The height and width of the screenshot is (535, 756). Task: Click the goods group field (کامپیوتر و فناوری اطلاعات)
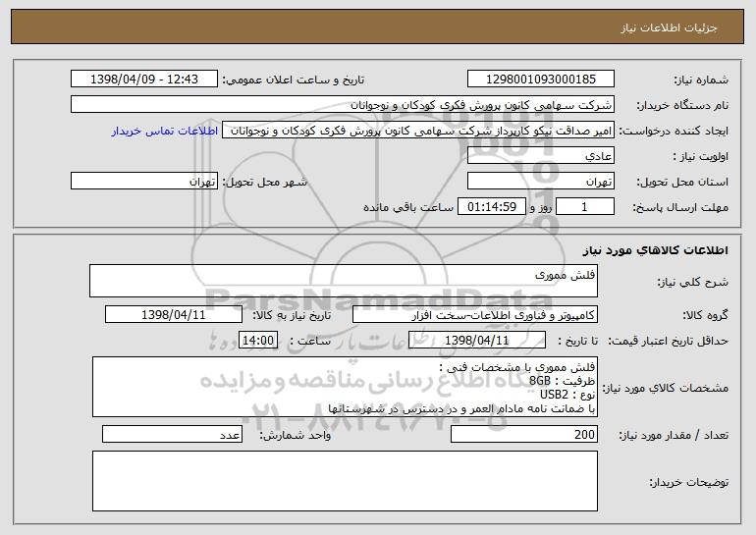(475, 315)
